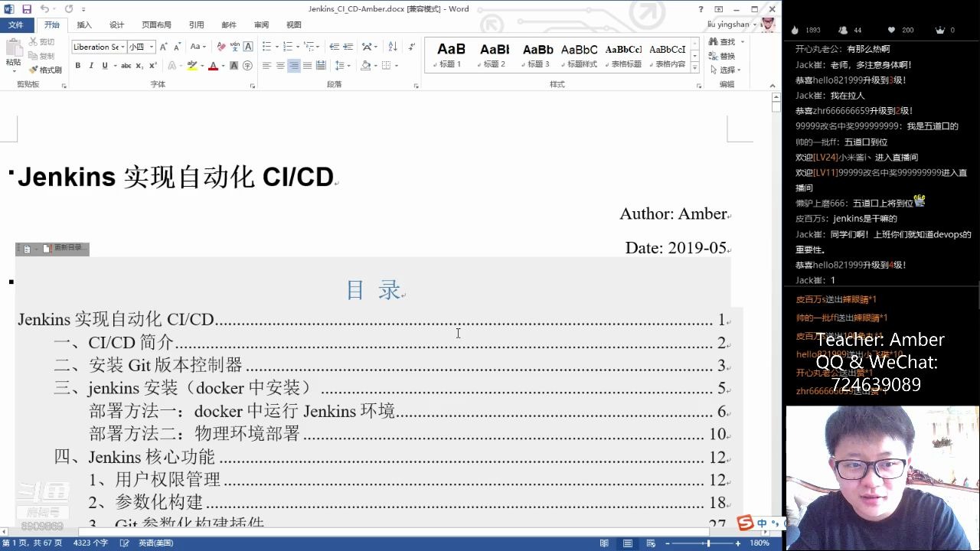Image resolution: width=980 pixels, height=551 pixels.
Task: Open the bullet list dropdown arrow
Action: click(x=276, y=47)
